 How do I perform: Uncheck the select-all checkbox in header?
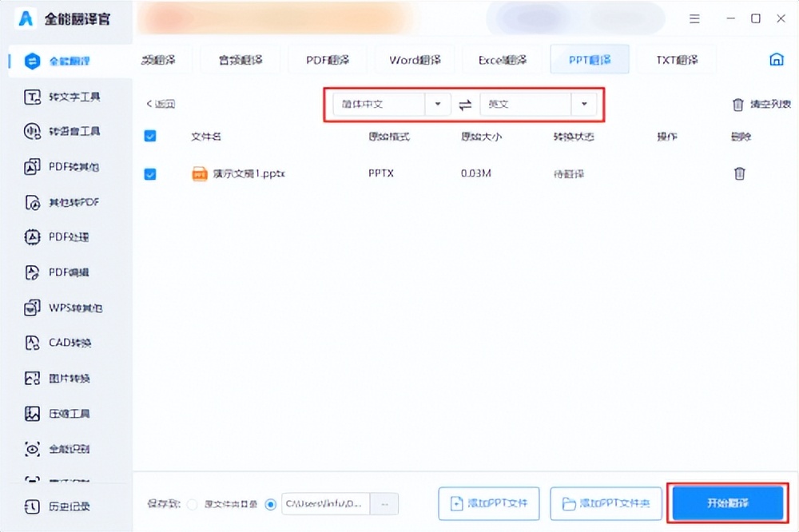[149, 136]
